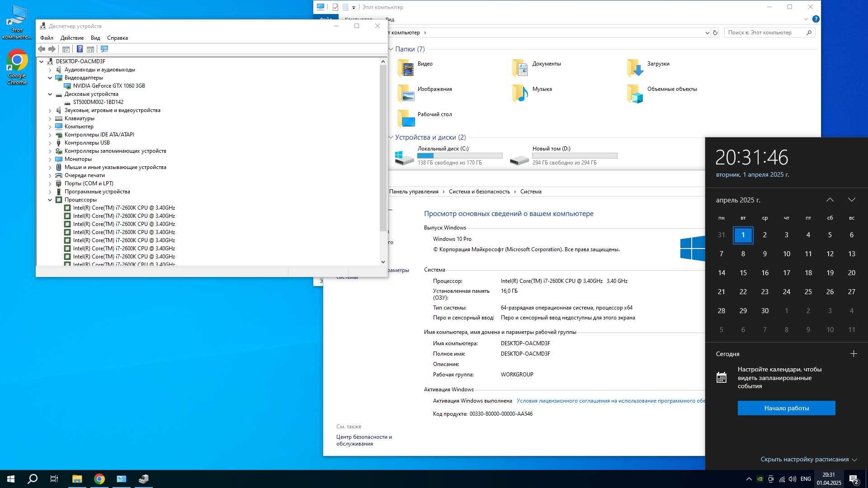Click Скрыть настройку расписания
The image size is (868, 488).
point(809,459)
